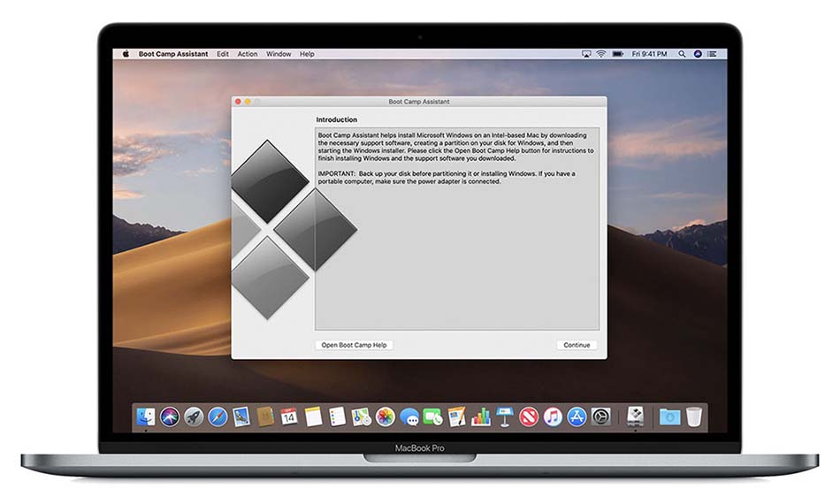The image size is (840, 504).
Task: Click the Continue button
Action: (577, 345)
